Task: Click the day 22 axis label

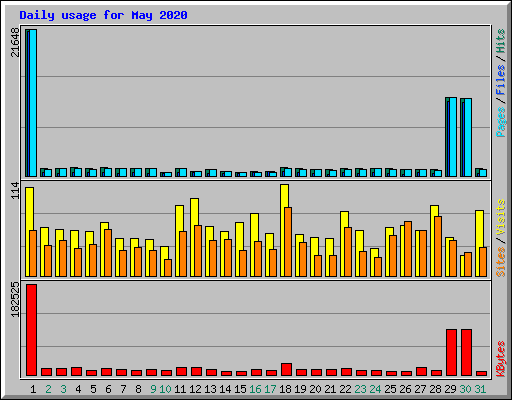Action: (x=345, y=389)
